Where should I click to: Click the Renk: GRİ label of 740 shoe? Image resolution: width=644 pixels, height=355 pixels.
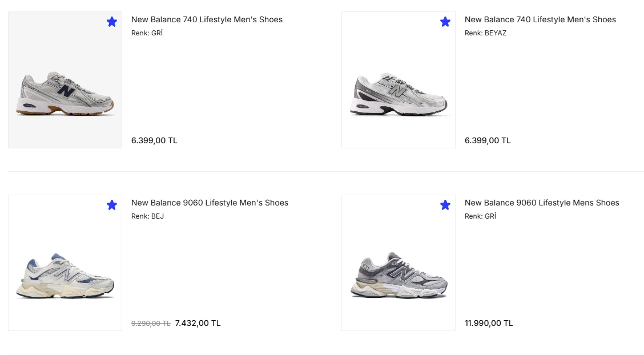pyautogui.click(x=147, y=33)
